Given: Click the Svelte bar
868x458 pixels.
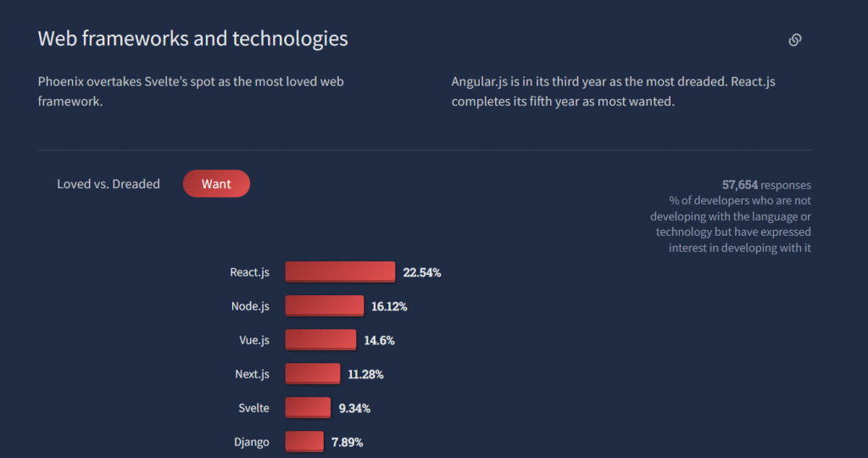Looking at the screenshot, I should [308, 408].
